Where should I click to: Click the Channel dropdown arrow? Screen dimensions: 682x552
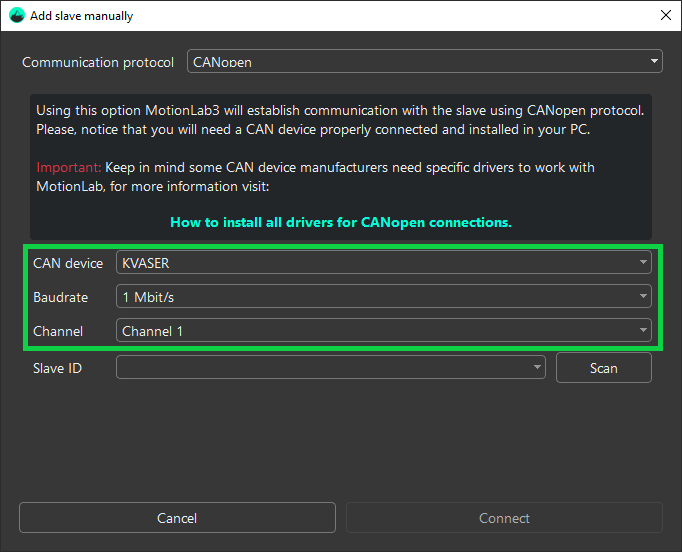[x=643, y=330]
